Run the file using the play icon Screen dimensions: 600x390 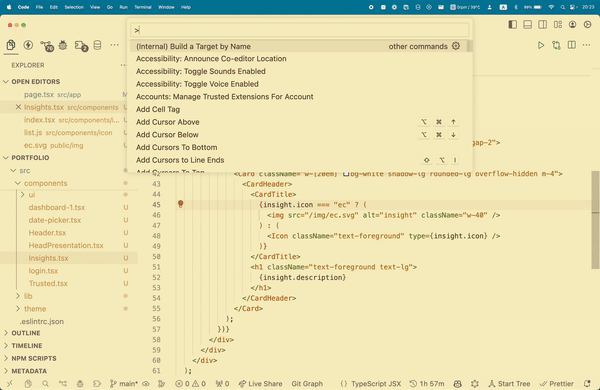541,45
